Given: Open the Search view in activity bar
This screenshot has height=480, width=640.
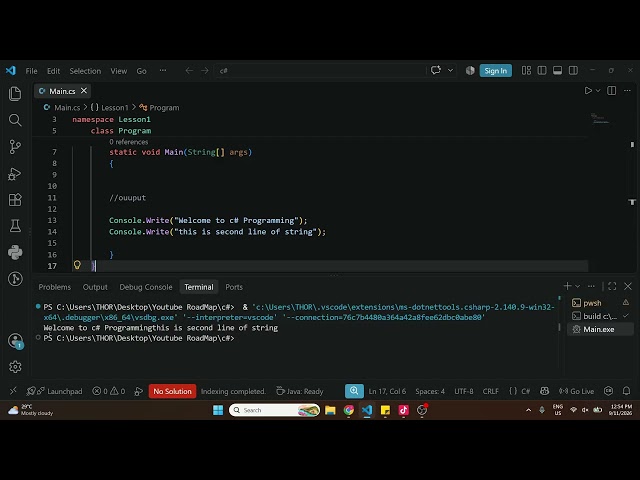Looking at the screenshot, I should [x=15, y=120].
